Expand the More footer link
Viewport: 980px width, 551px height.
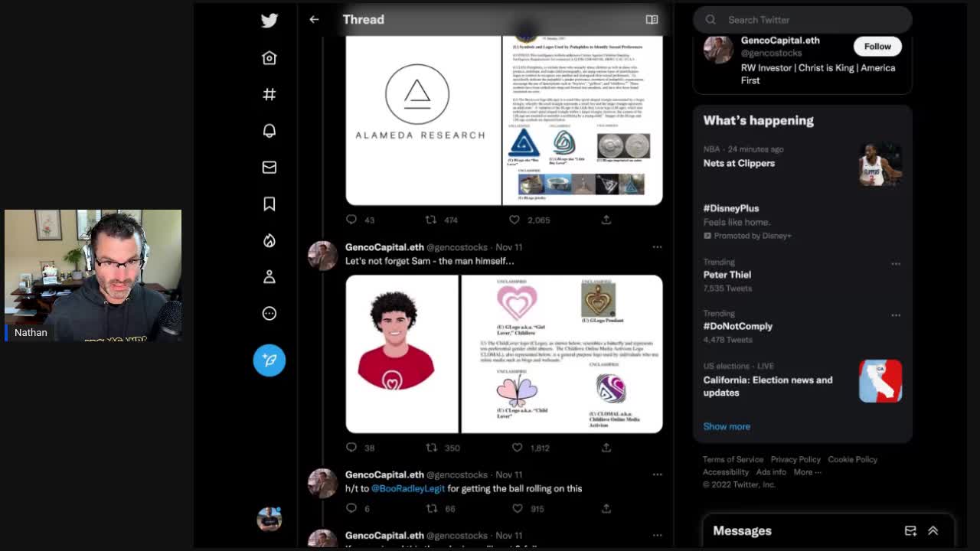click(807, 472)
